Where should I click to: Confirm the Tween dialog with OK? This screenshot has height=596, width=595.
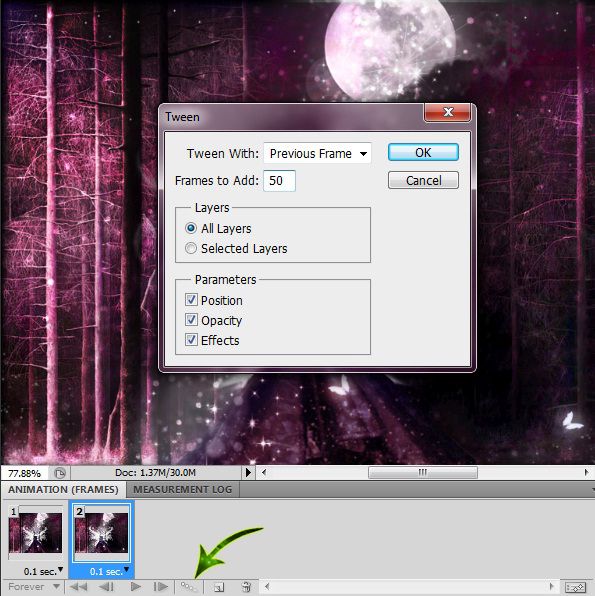[423, 152]
